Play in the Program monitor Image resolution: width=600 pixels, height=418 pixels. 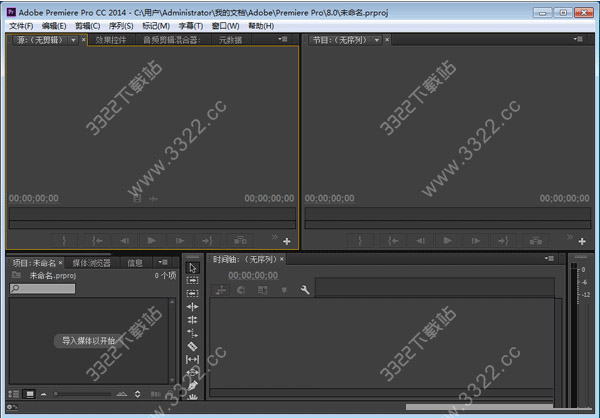[x=448, y=241]
